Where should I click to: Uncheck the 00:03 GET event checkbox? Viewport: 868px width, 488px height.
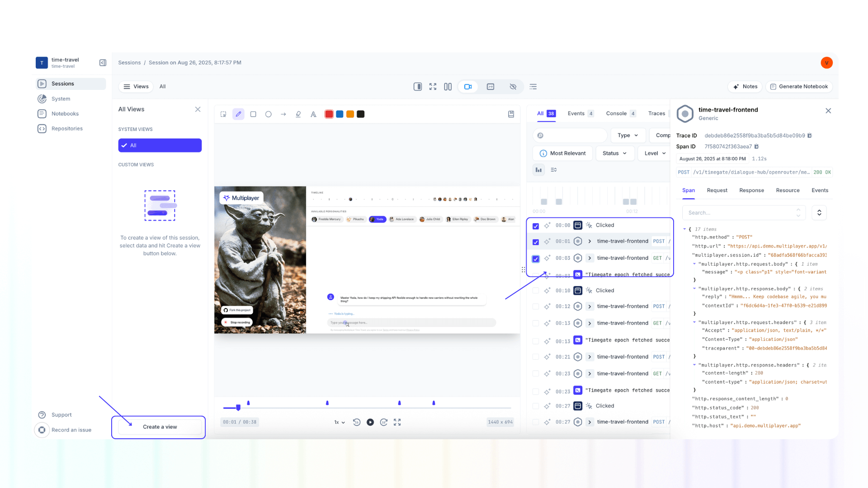point(536,259)
